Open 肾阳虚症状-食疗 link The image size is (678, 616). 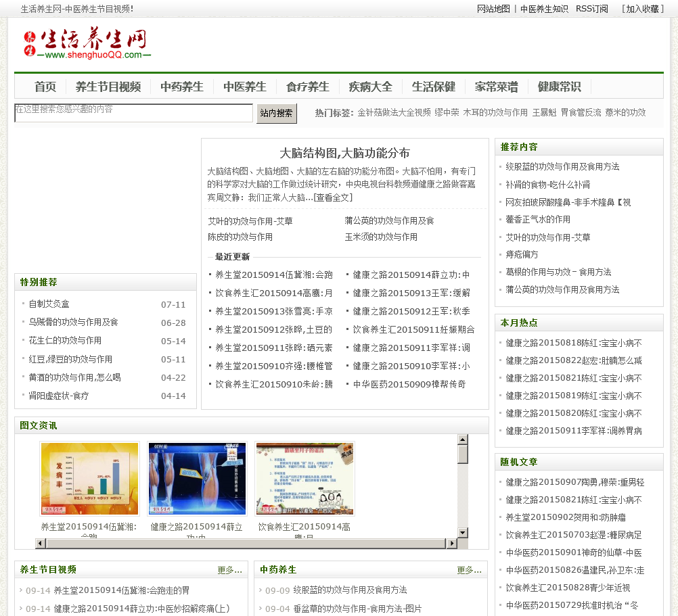[59, 396]
